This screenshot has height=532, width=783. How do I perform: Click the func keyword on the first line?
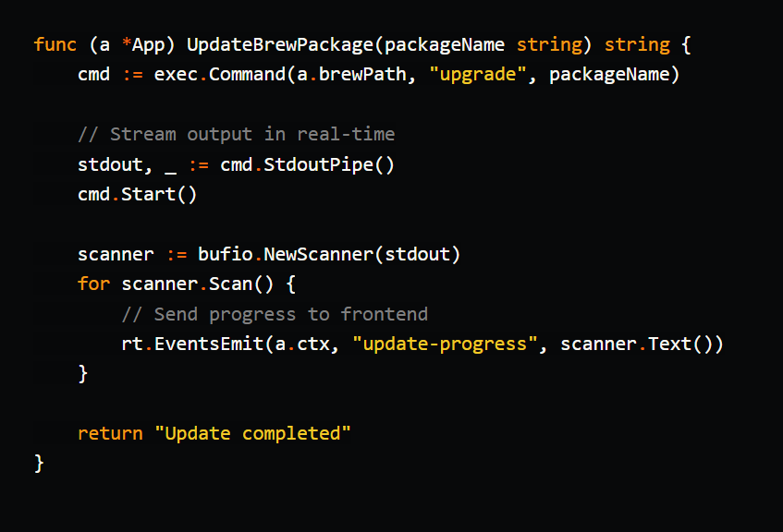point(53,43)
